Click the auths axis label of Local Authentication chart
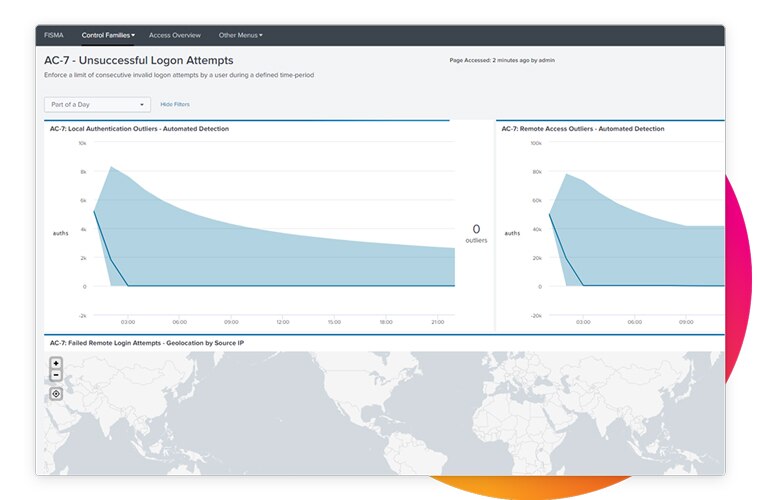 click(60, 233)
